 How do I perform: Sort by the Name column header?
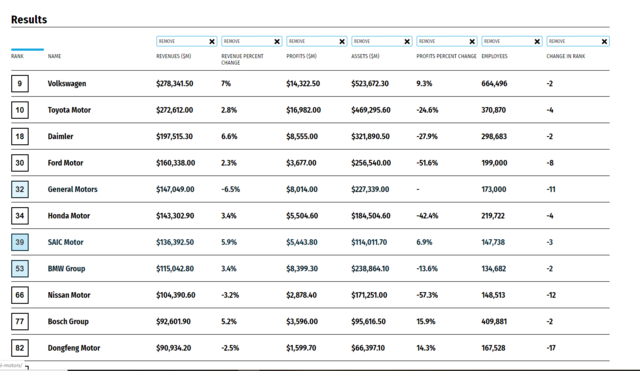click(x=54, y=56)
